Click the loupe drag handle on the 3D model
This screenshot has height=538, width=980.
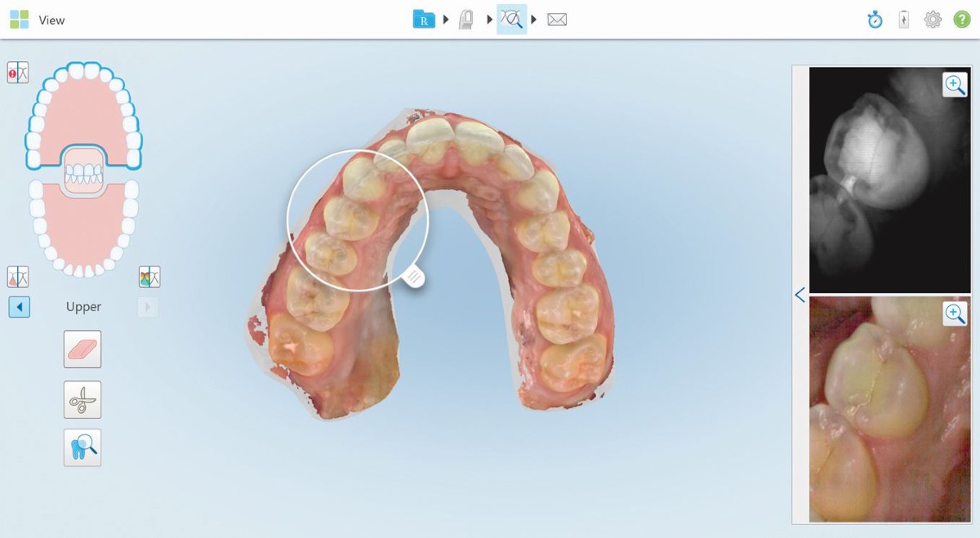coord(414,278)
